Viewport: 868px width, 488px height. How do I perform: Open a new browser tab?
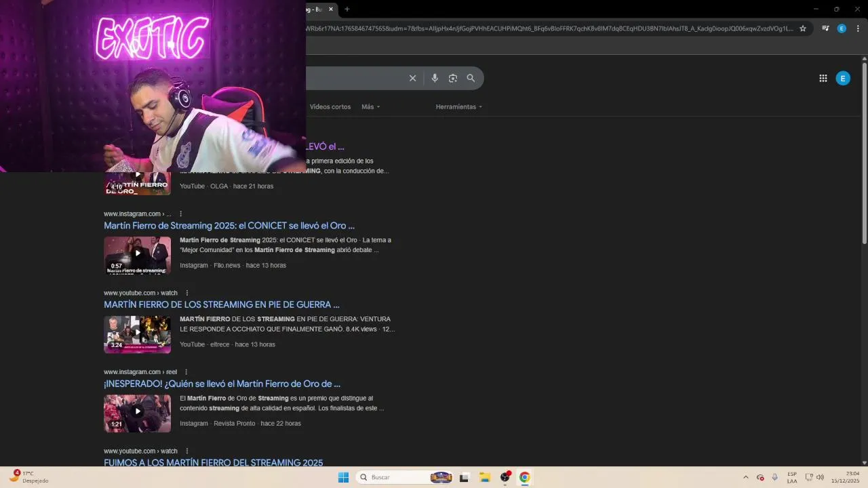tap(347, 9)
